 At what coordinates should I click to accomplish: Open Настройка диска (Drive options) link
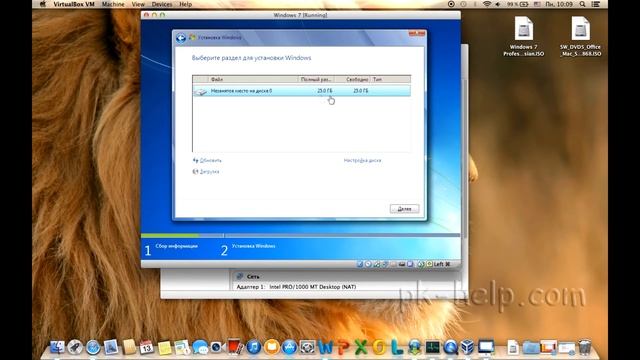coord(362,160)
